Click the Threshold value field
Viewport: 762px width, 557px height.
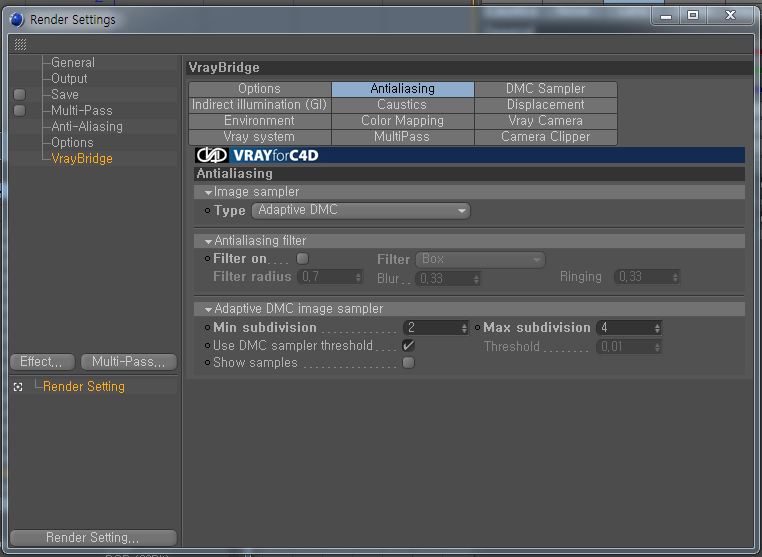tap(625, 347)
